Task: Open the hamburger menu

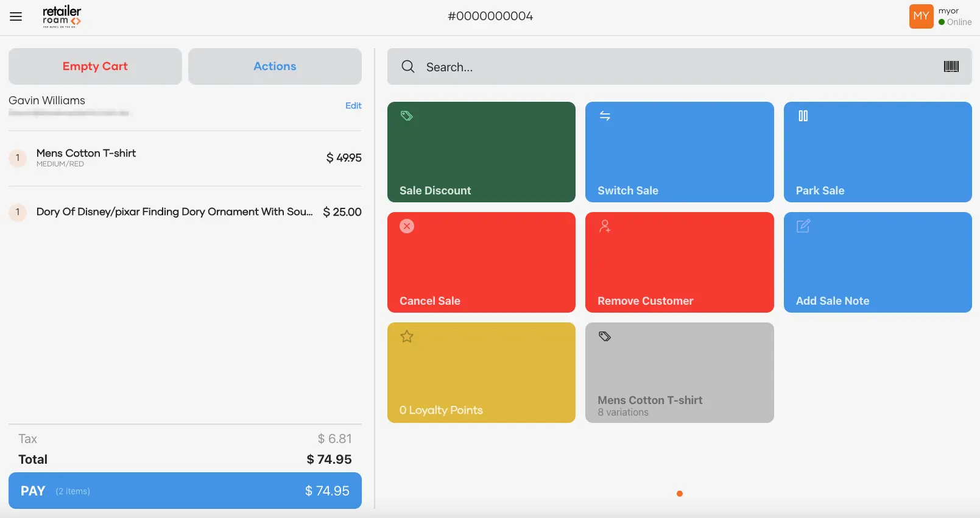Action: click(16, 16)
